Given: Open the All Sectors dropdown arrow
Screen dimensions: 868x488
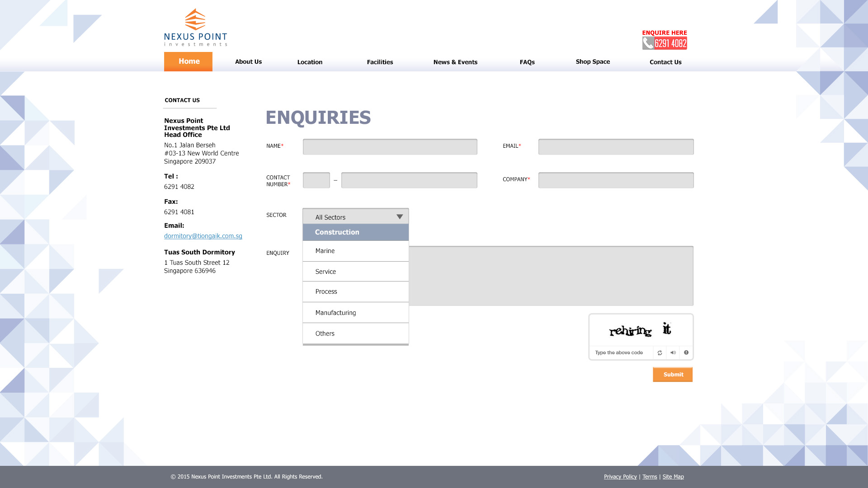Looking at the screenshot, I should (399, 216).
